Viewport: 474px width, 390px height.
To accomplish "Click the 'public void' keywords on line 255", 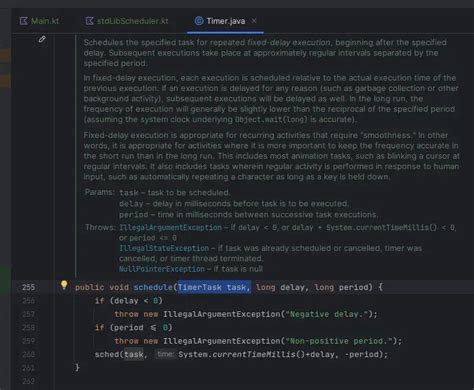I will [x=102, y=287].
